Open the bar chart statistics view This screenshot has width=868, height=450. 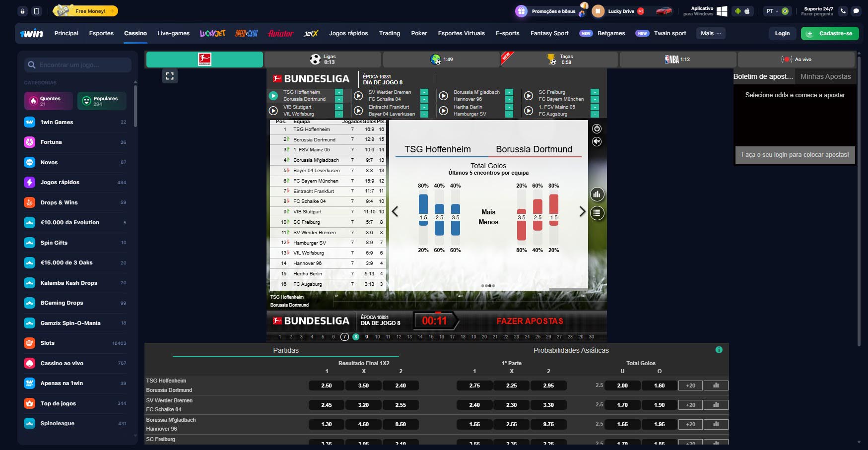(x=597, y=194)
